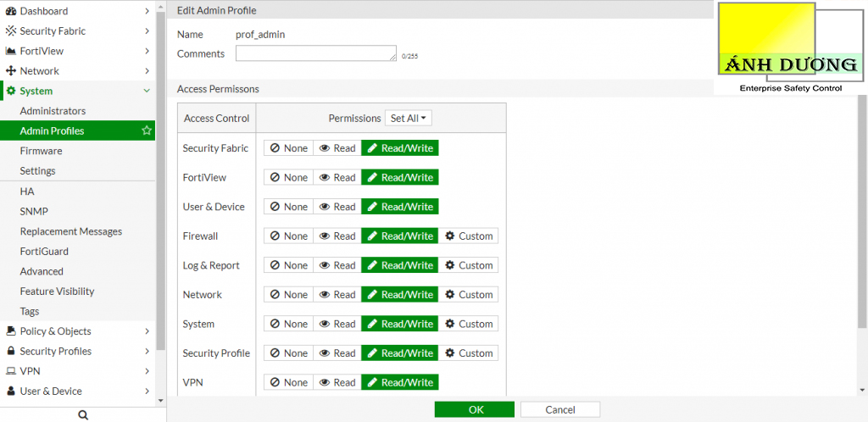Image resolution: width=868 pixels, height=422 pixels.
Task: Click the User & Device person icon
Action: click(x=10, y=391)
